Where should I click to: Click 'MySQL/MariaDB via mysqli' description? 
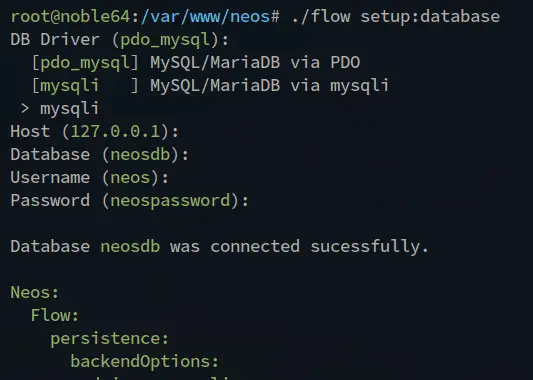click(270, 85)
